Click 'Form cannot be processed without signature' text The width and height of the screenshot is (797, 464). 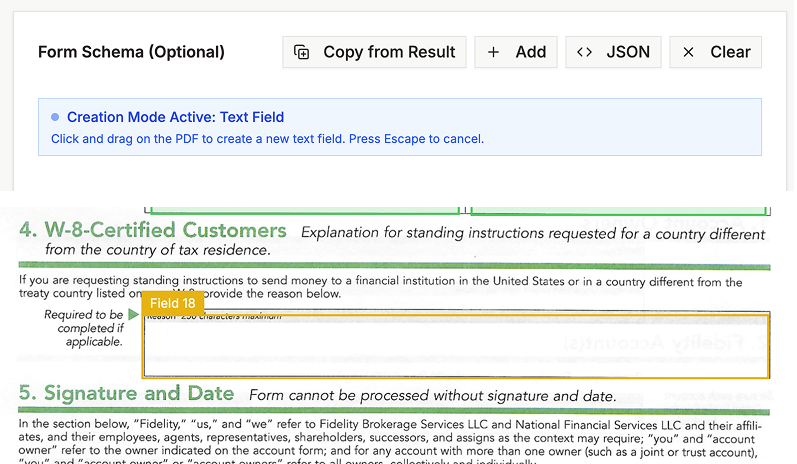(433, 396)
